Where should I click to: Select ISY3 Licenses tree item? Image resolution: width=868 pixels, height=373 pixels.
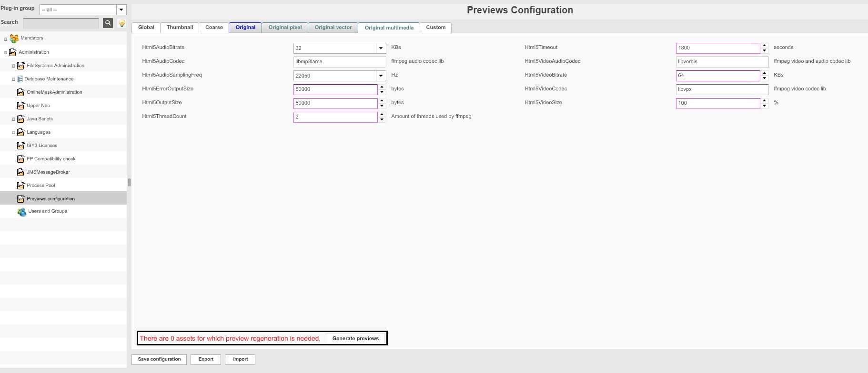click(42, 146)
